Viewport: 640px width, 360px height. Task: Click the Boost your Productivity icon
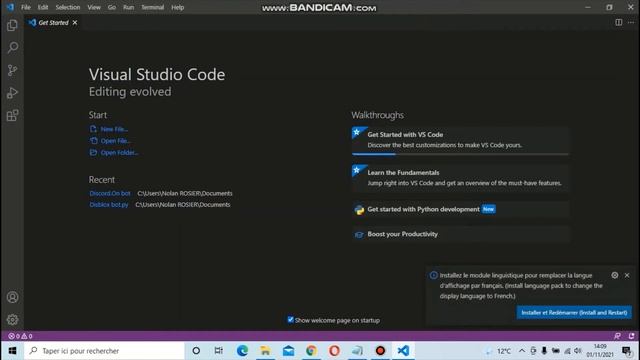pos(359,235)
